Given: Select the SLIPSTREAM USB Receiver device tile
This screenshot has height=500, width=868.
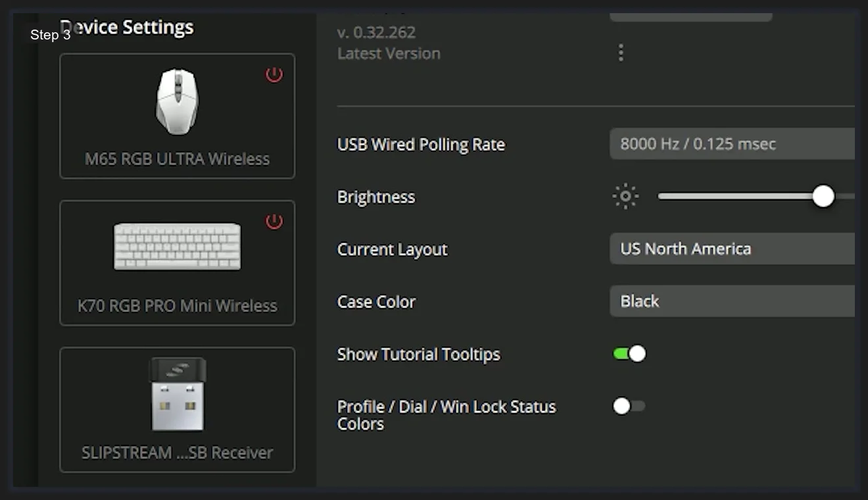Looking at the screenshot, I should pyautogui.click(x=177, y=409).
